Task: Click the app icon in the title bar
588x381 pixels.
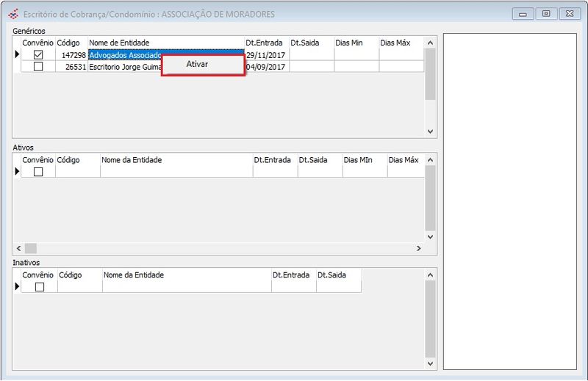Action: coord(13,13)
